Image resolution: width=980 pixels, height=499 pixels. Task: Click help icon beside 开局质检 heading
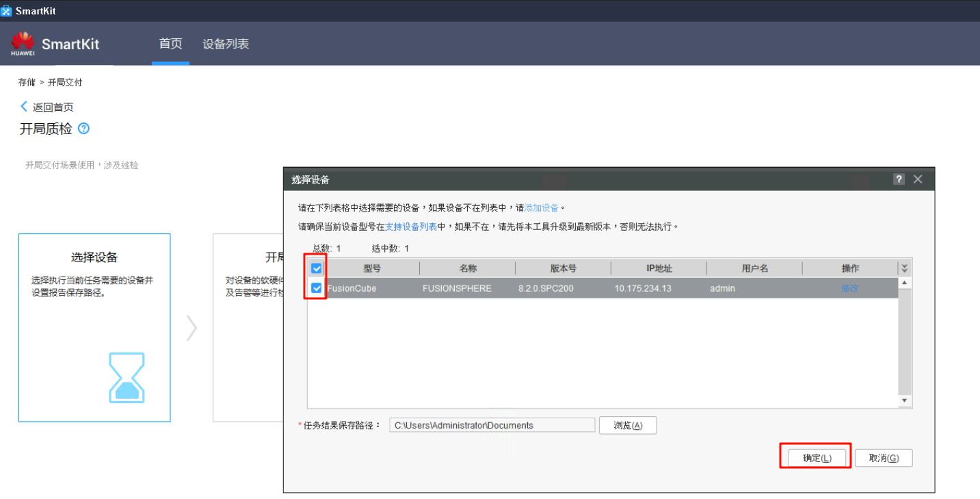click(84, 128)
